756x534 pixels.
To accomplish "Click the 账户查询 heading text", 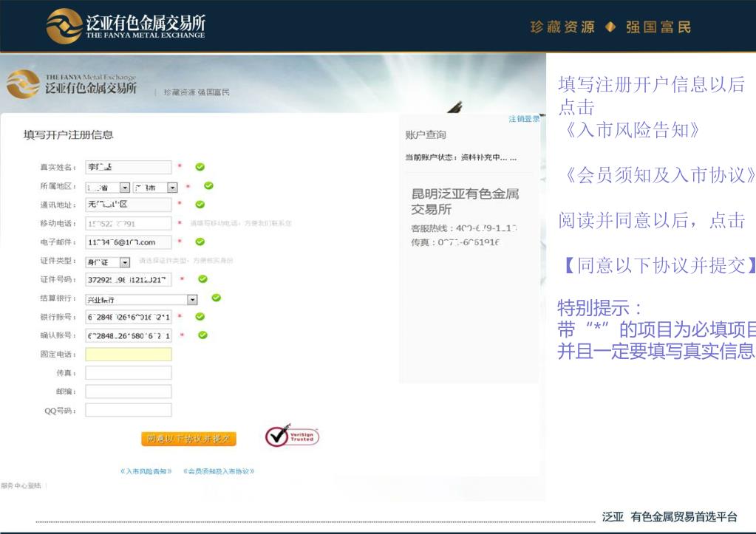I will tap(426, 135).
